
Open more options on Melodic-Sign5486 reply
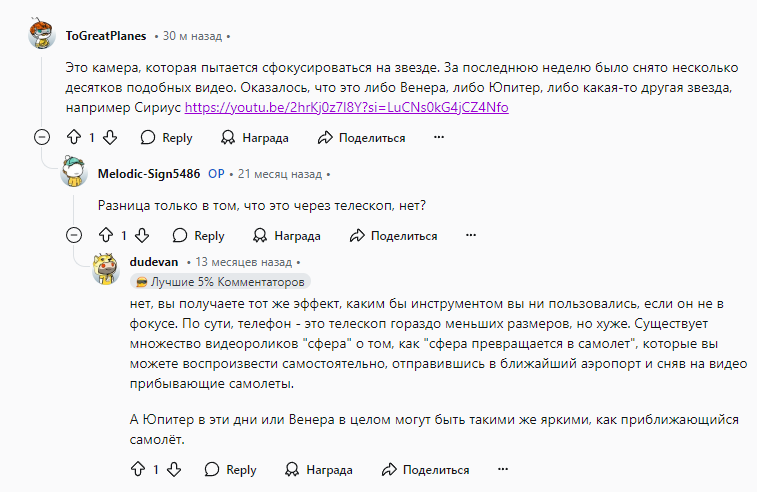coord(471,236)
